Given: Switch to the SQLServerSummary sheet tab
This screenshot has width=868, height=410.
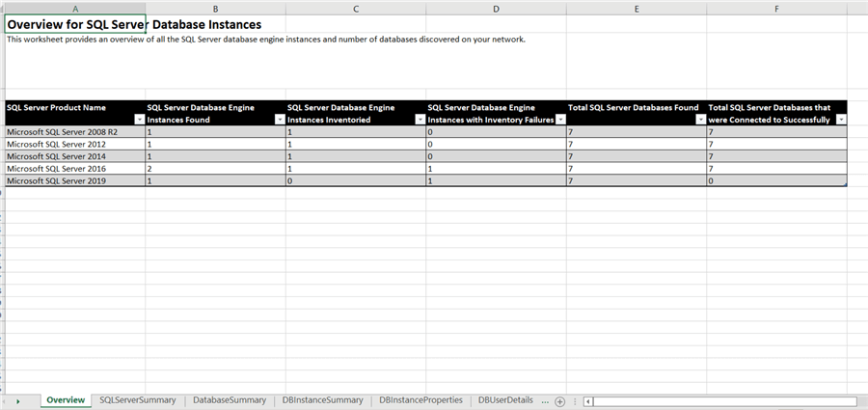Looking at the screenshot, I should point(138,400).
